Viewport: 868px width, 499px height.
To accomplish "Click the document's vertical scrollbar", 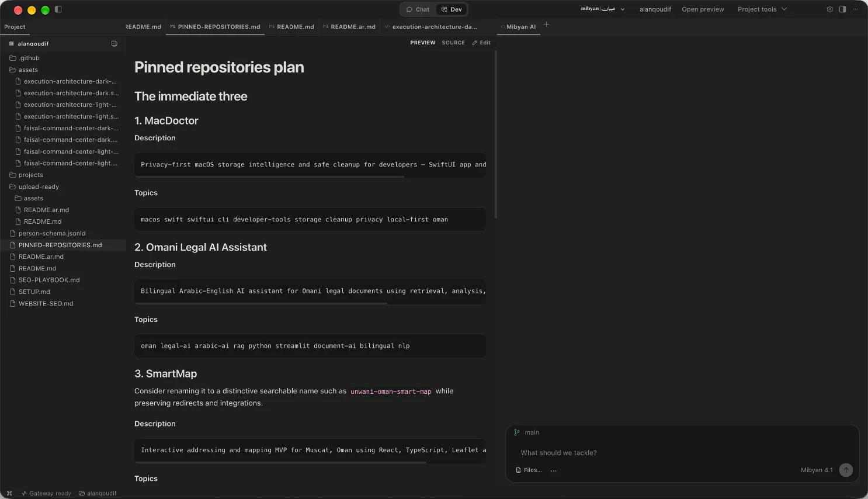I will tap(496, 134).
